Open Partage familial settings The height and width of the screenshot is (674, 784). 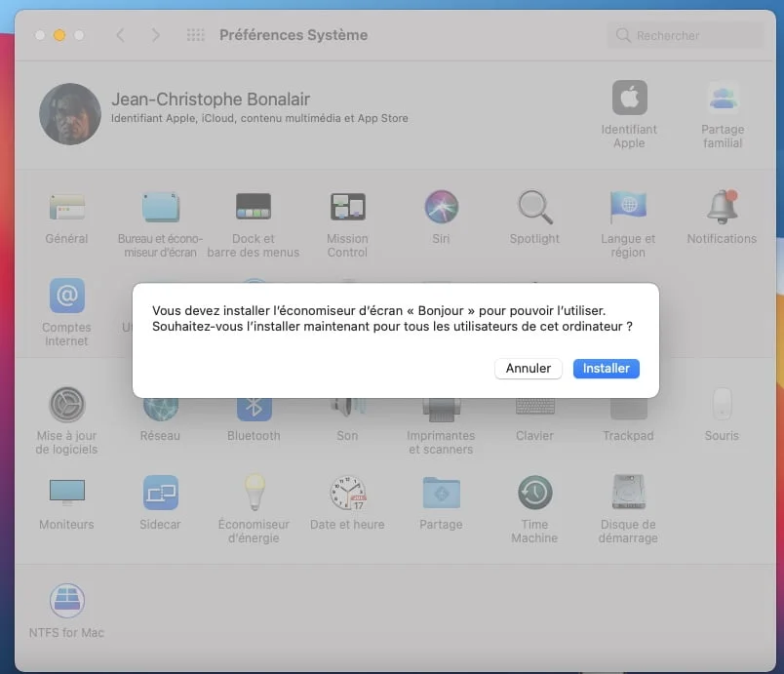pos(722,98)
